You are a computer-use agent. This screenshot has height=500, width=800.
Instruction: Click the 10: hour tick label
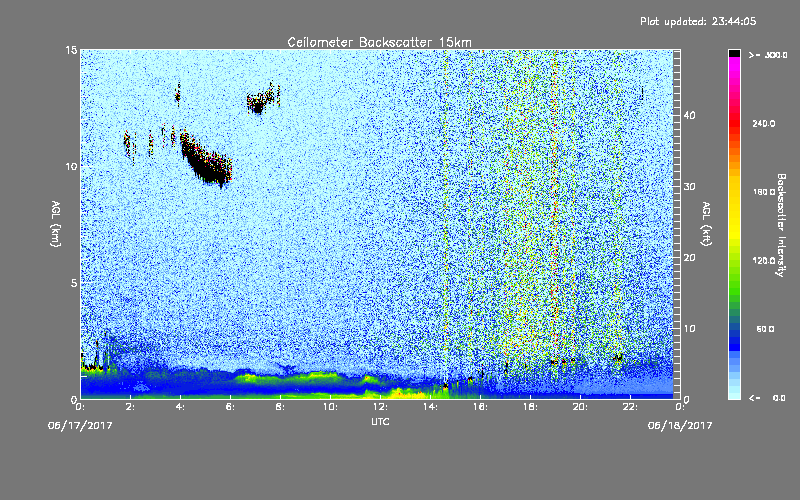pos(330,407)
